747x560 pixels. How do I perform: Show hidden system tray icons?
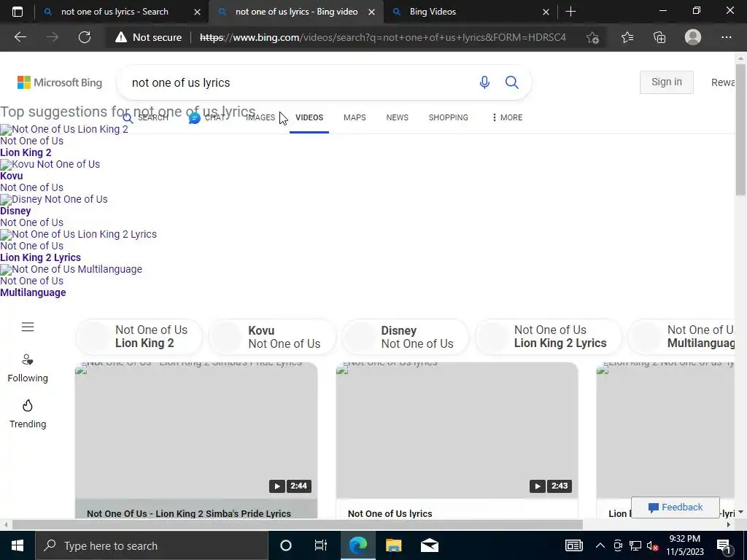(x=600, y=545)
